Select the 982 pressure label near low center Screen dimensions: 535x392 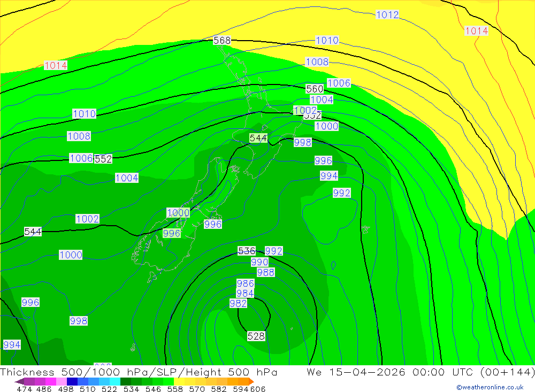pyautogui.click(x=238, y=303)
